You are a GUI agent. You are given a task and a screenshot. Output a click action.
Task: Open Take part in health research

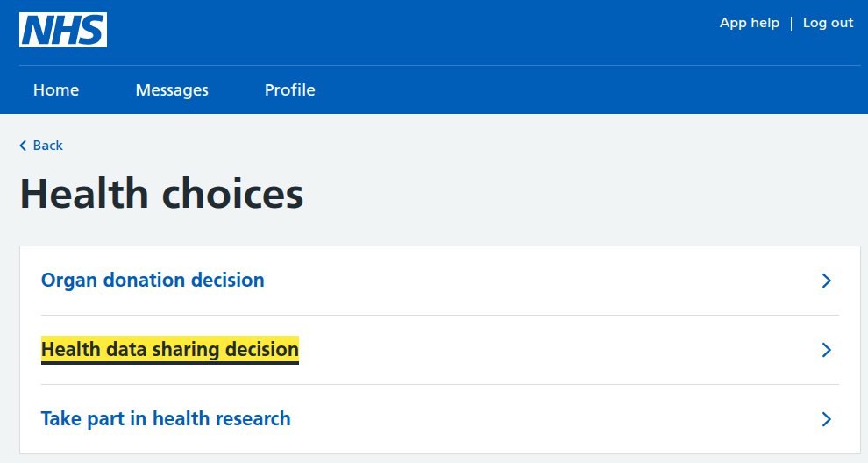tap(166, 418)
